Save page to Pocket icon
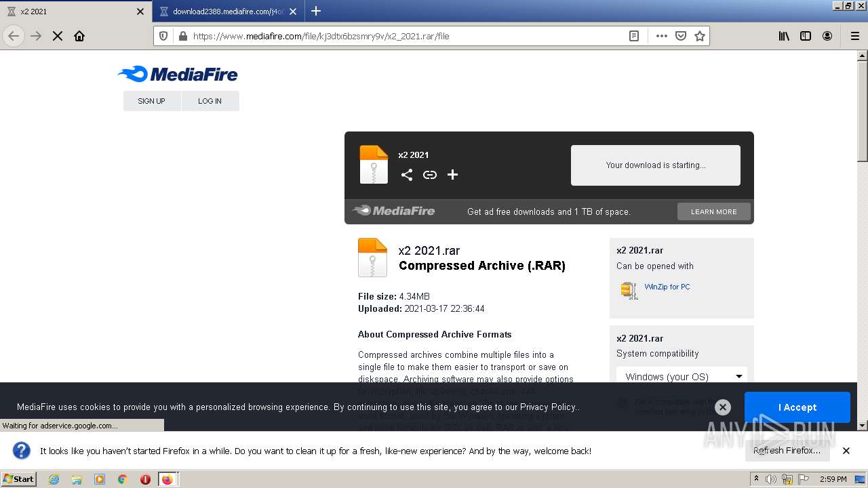868x488 pixels. point(681,36)
